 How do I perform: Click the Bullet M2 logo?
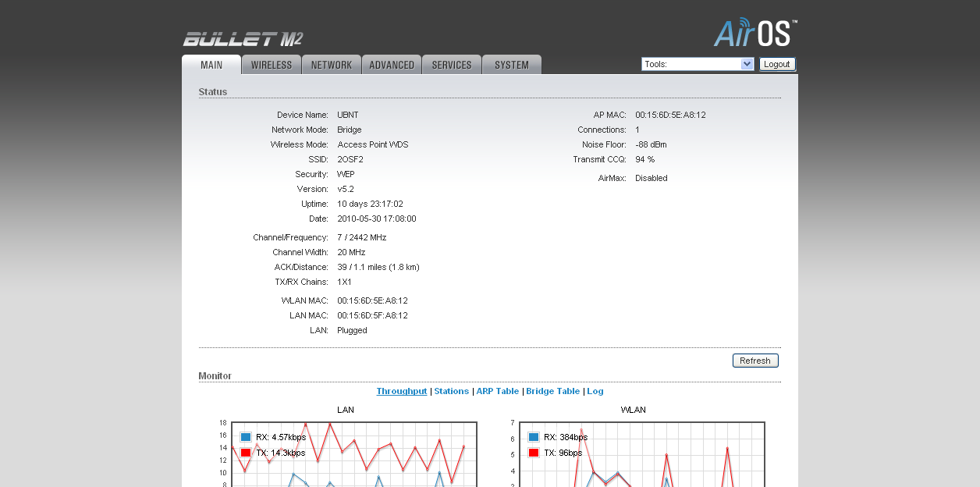243,39
